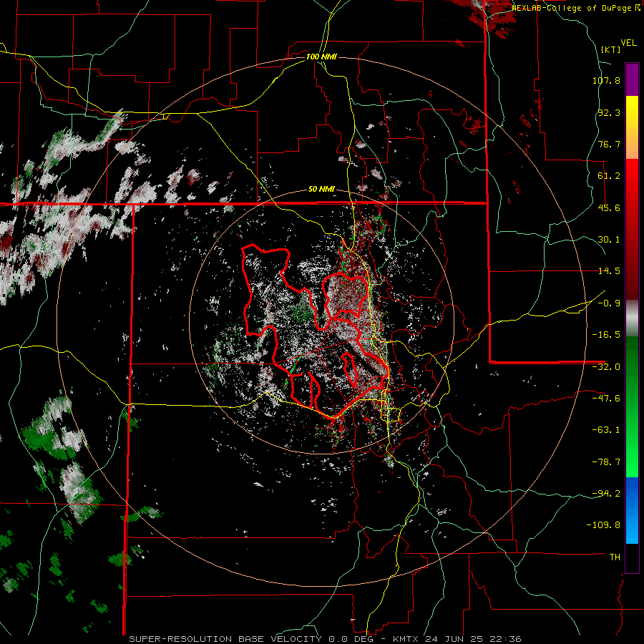Click the purple segment of the velocity color bar

(632, 79)
